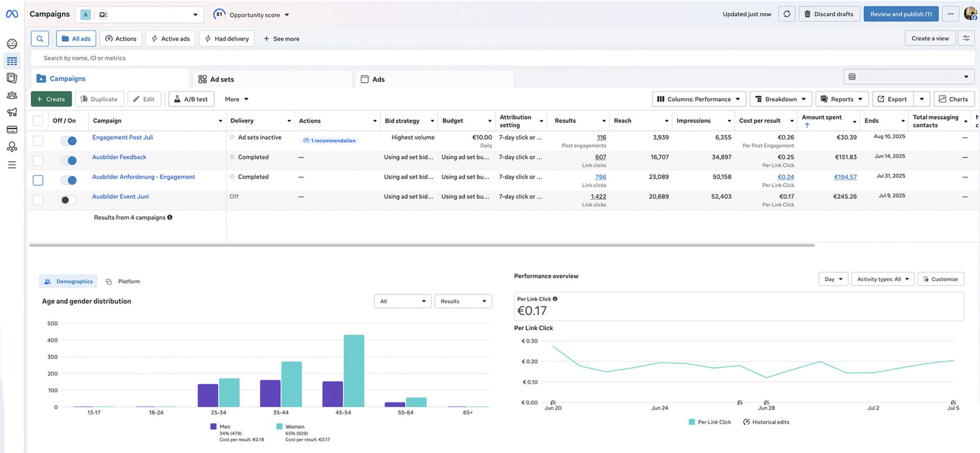Open the megaphone advertising icon in sidebar
The image size is (980, 453).
tap(12, 112)
